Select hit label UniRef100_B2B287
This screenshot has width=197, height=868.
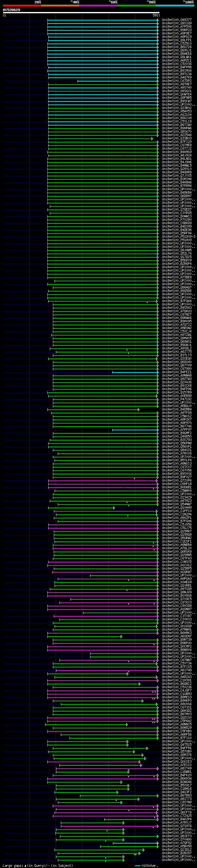[x=177, y=853]
